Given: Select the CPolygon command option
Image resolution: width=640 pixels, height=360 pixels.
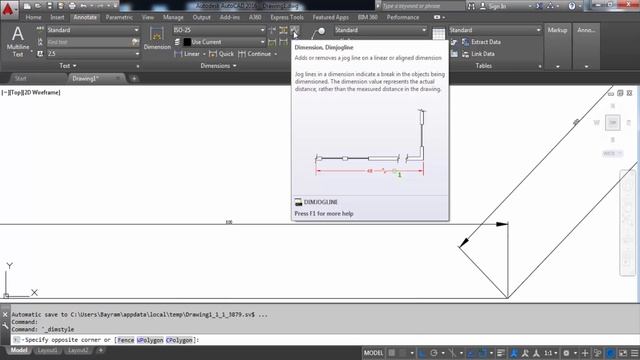Looking at the screenshot, I should pyautogui.click(x=179, y=340).
